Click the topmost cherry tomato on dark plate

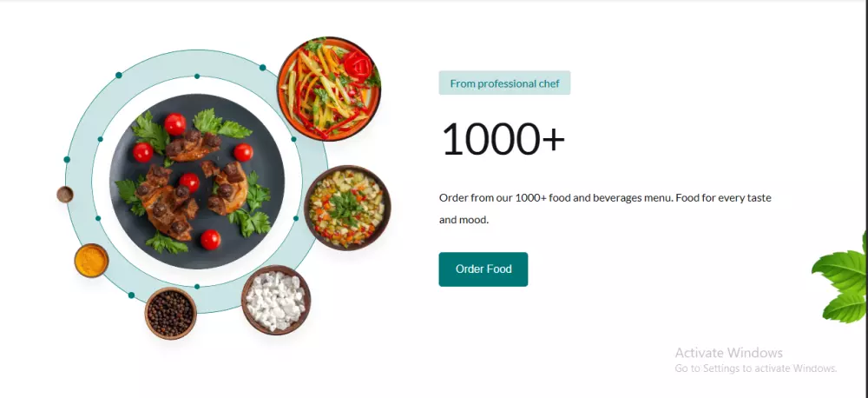pos(175,124)
